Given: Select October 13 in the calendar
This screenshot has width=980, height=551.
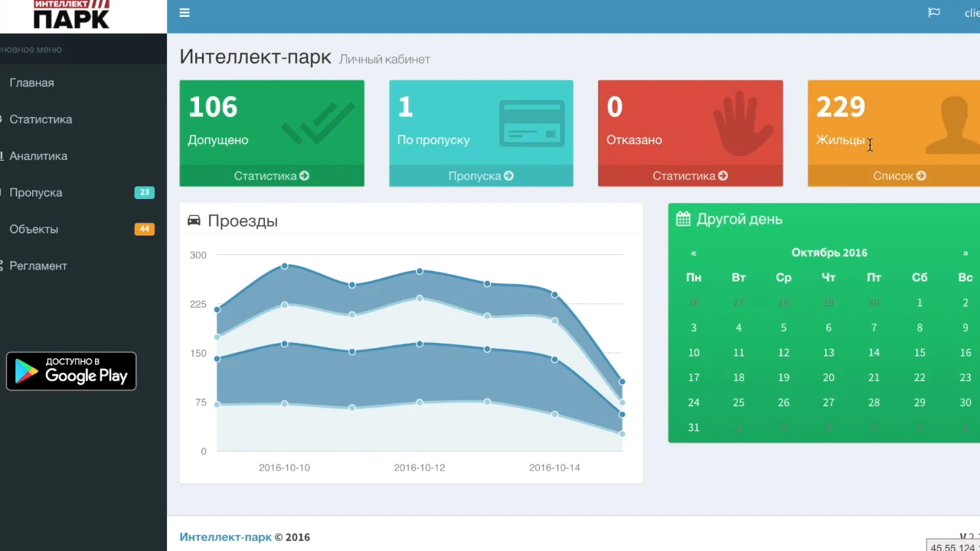Looking at the screenshot, I should tap(828, 353).
